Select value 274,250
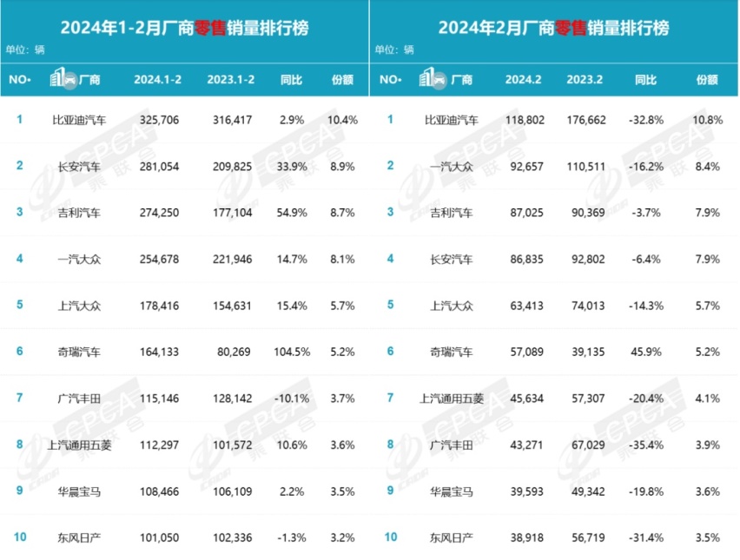 point(159,213)
